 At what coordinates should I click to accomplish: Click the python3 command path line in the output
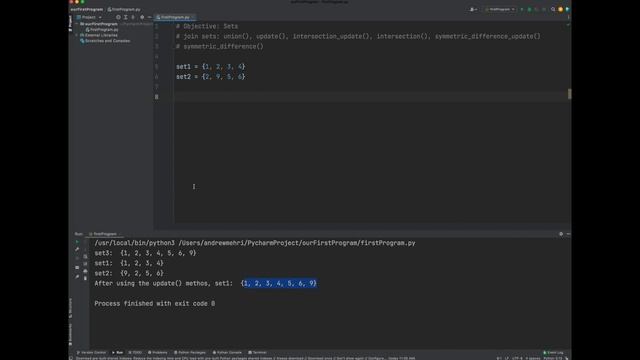(255, 243)
